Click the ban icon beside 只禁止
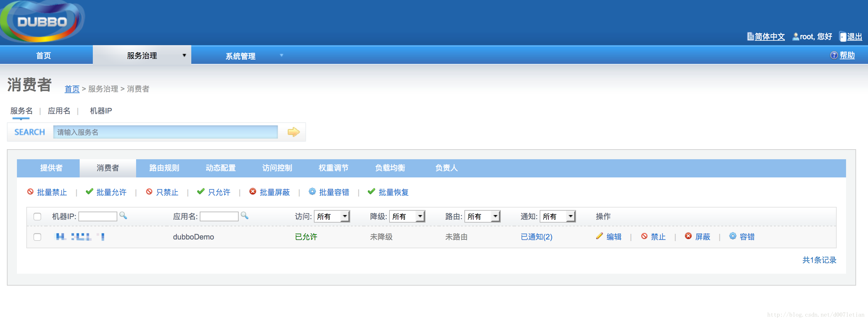The width and height of the screenshot is (868, 321). pos(149,192)
